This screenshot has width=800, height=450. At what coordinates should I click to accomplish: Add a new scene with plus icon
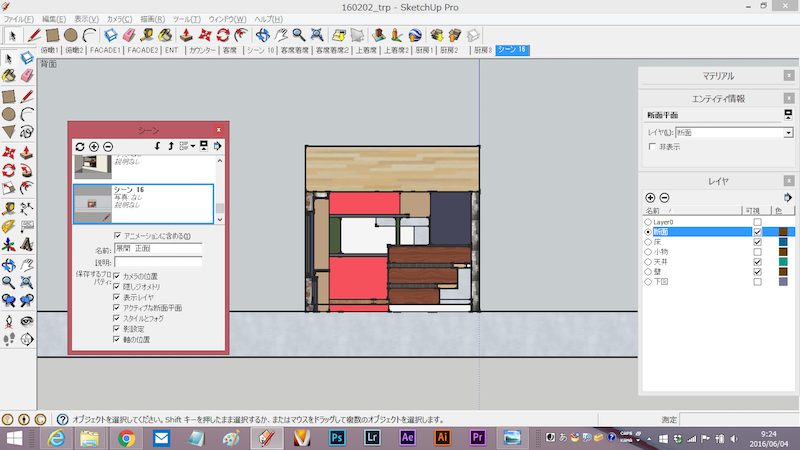pyautogui.click(x=94, y=147)
